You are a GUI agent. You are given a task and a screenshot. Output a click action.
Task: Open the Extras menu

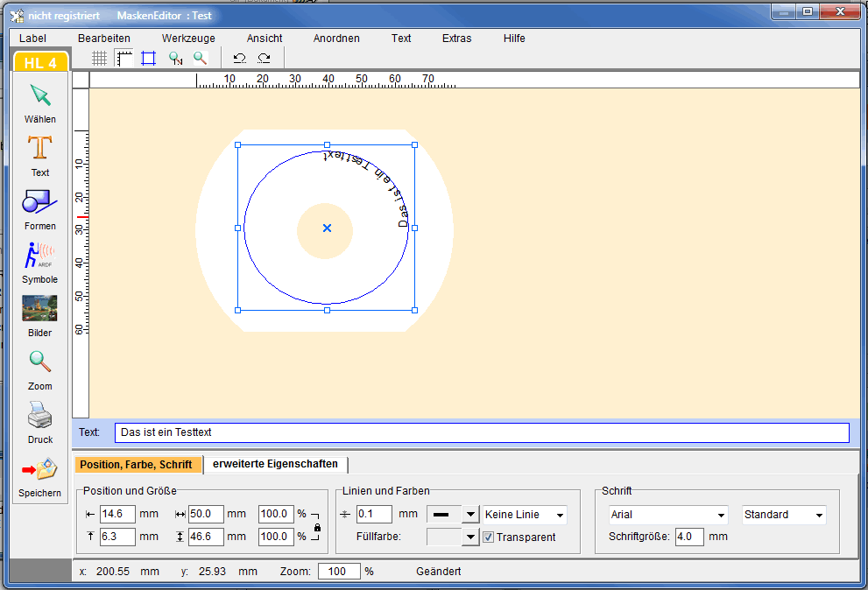point(456,39)
